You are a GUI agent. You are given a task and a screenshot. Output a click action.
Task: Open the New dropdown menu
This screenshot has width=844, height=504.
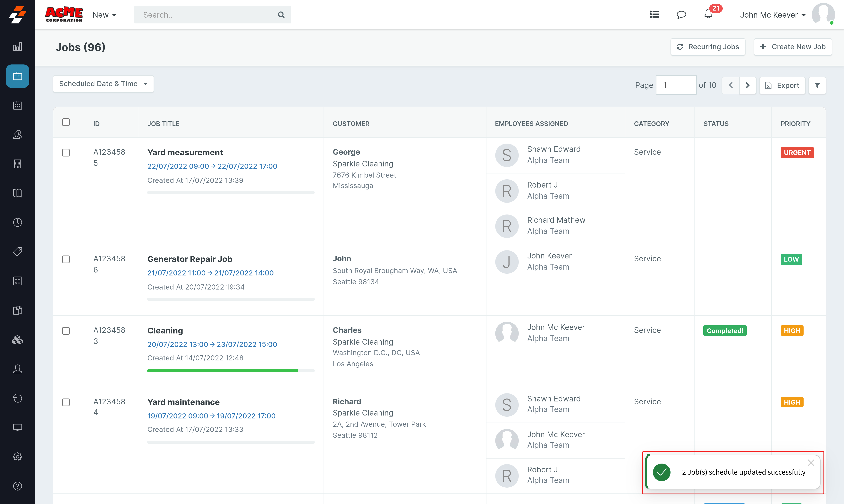(x=104, y=15)
